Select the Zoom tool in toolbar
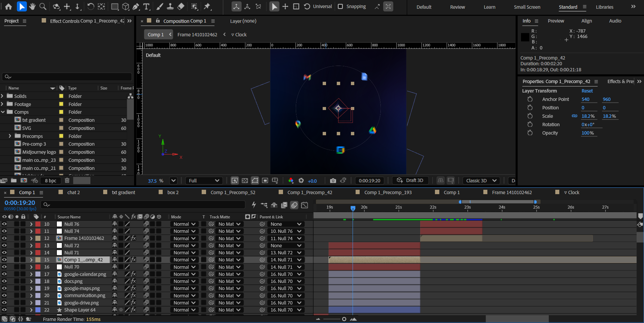 point(43,6)
